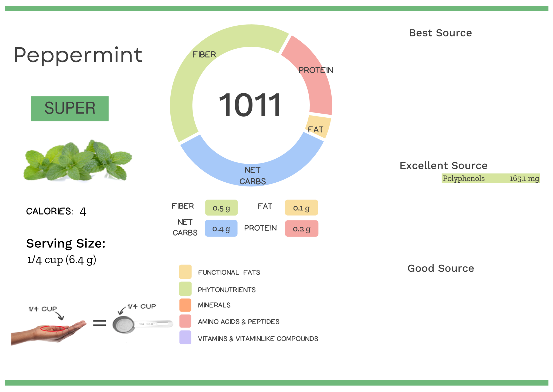553x392 pixels.
Task: Toggle the FUNCTIONAL FATS legend entry
Action: click(x=229, y=272)
